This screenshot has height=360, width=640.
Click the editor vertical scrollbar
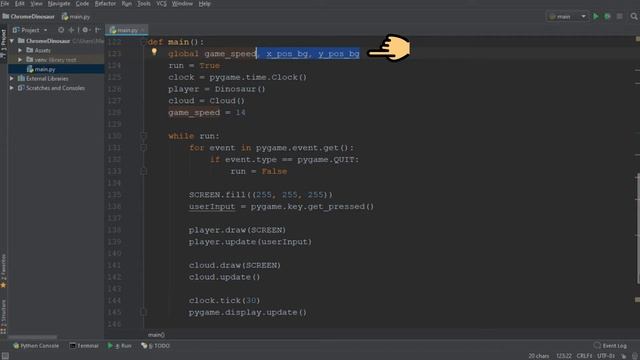[x=638, y=228]
